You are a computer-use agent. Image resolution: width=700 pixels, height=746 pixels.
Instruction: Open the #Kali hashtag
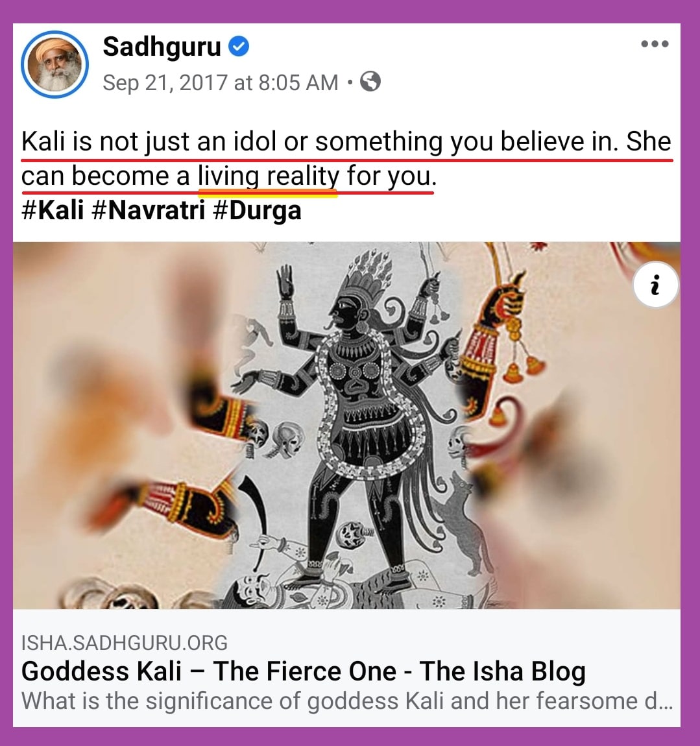pos(53,210)
